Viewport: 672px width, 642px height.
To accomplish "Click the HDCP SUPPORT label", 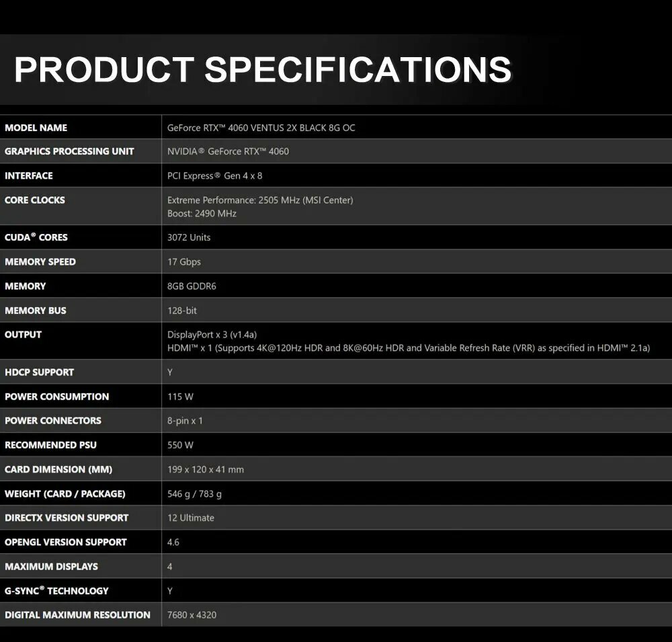I will click(39, 372).
